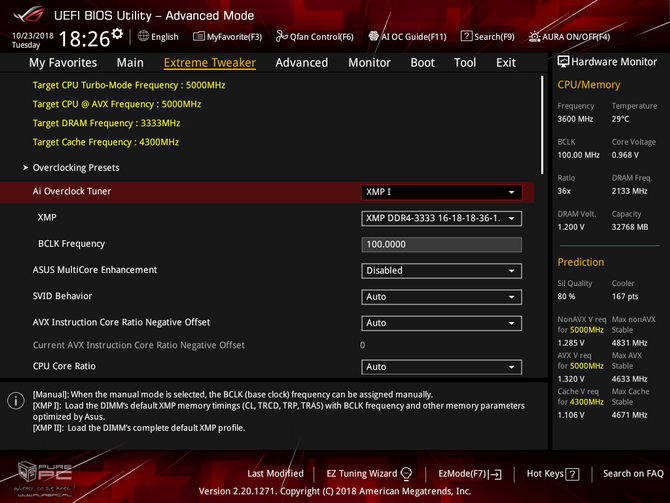Open the Boot tab

(422, 63)
